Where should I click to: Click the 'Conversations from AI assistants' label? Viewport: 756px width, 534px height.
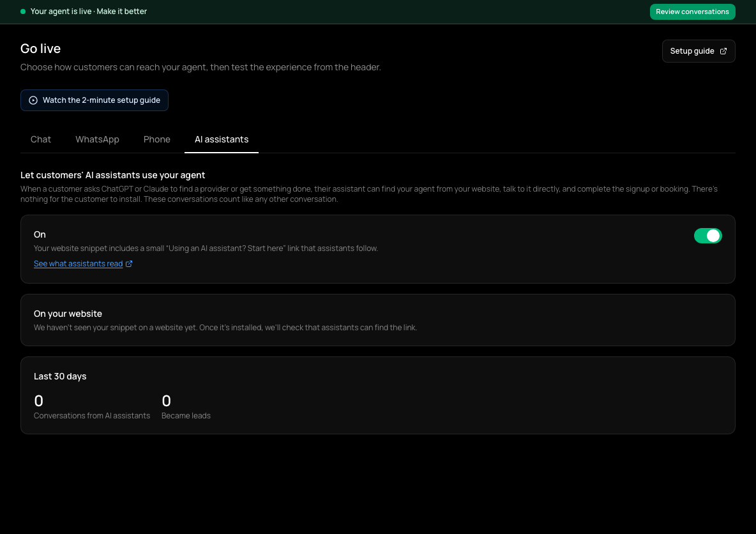(91, 416)
